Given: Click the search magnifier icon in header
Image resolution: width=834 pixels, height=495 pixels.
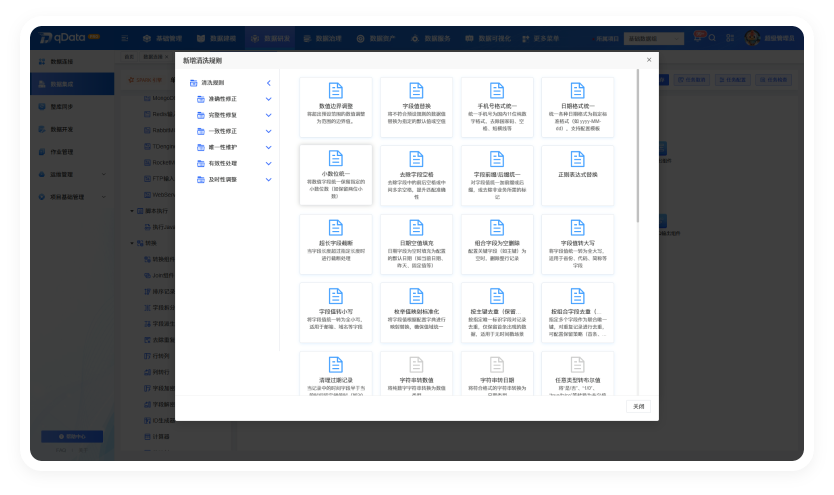Looking at the screenshot, I should point(712,38).
